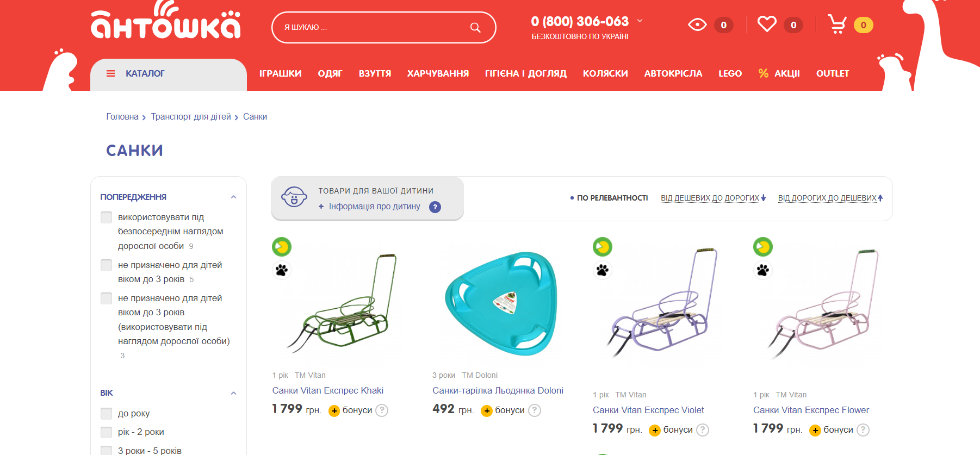
Task: Open the shopping cart icon
Action: click(837, 24)
